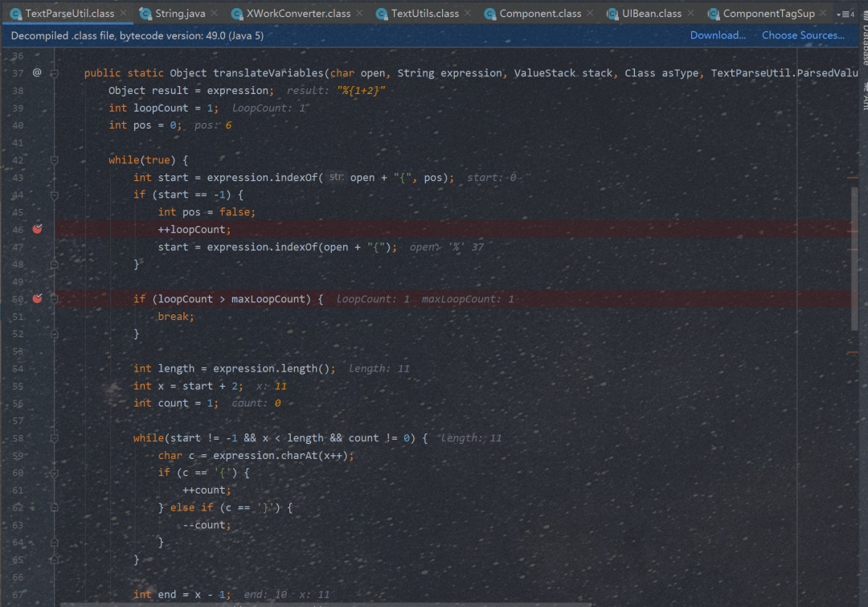Open the Ant tool window
This screenshot has width=868, height=607.
[863, 96]
